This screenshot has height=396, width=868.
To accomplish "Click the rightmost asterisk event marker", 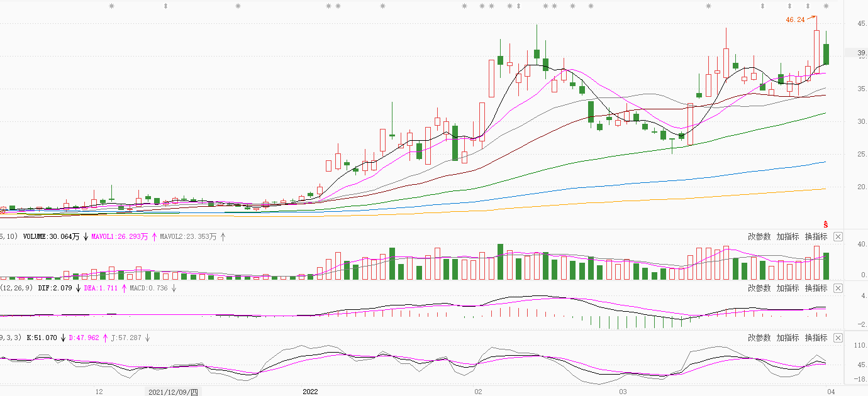I will 826,6.
